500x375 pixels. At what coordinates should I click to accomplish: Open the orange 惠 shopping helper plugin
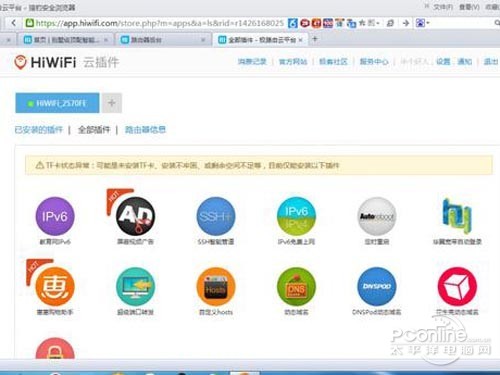[55, 286]
